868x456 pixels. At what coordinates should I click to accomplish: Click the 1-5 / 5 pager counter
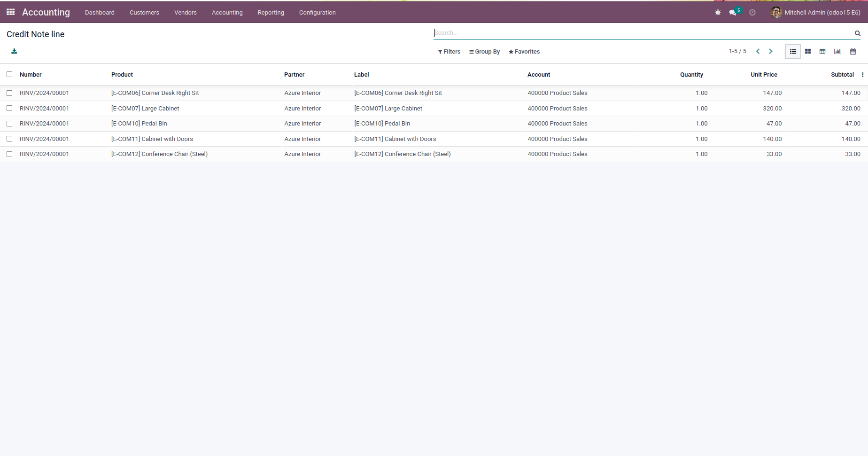click(x=737, y=51)
